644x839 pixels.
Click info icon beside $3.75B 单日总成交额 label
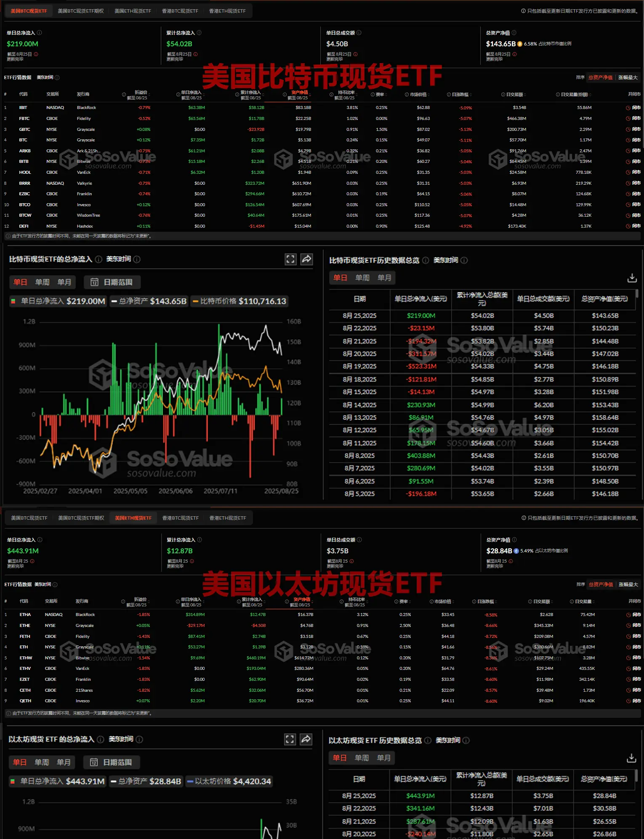(359, 540)
